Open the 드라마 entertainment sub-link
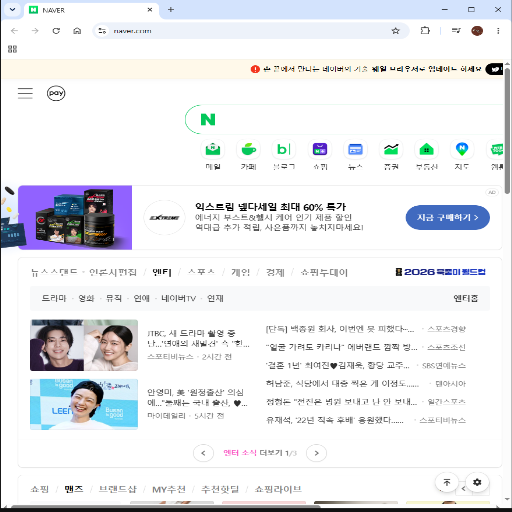Screen dimensions: 512x512 click(x=54, y=298)
